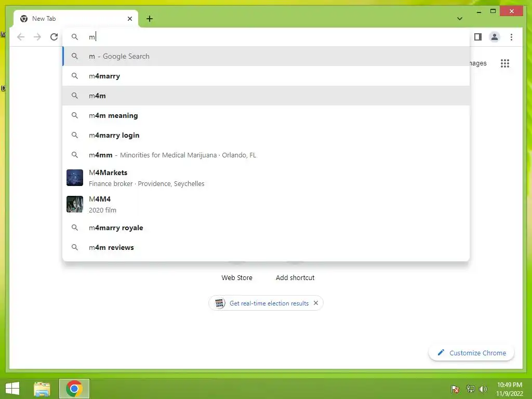Click the network tray icon

[470, 389]
